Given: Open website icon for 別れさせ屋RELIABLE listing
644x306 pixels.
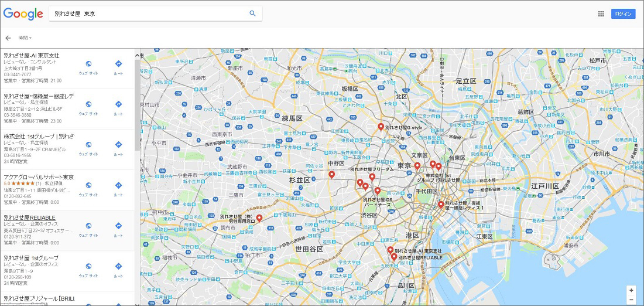Looking at the screenshot, I should tap(88, 226).
